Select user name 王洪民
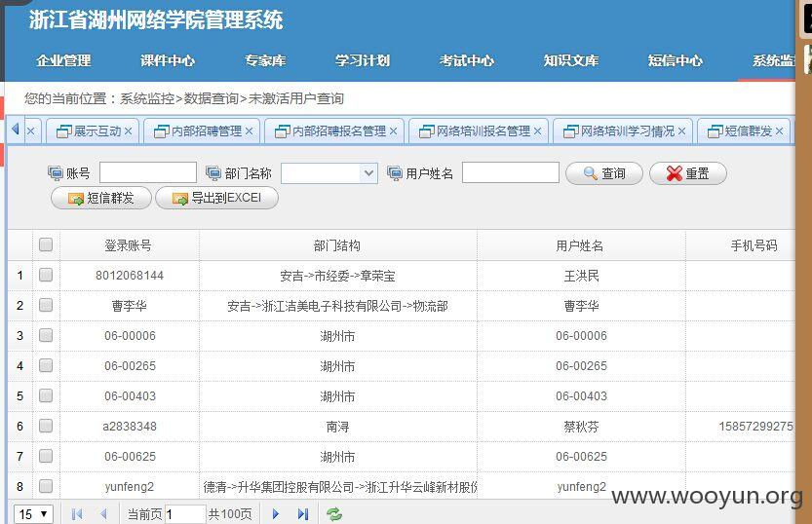 pyautogui.click(x=581, y=276)
